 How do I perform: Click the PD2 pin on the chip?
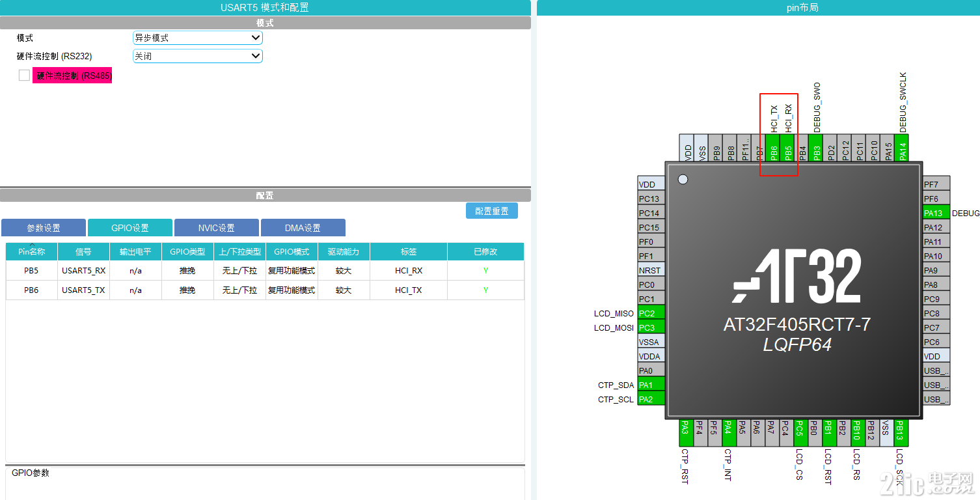point(831,148)
